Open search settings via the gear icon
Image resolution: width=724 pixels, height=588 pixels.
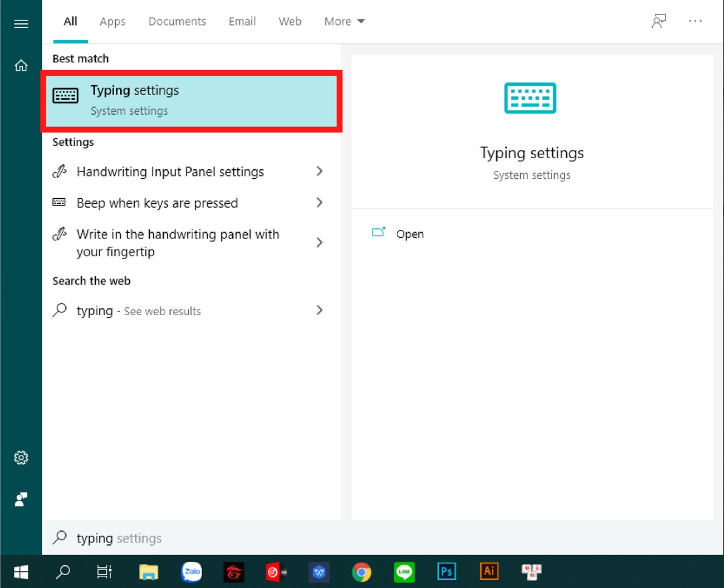point(21,458)
